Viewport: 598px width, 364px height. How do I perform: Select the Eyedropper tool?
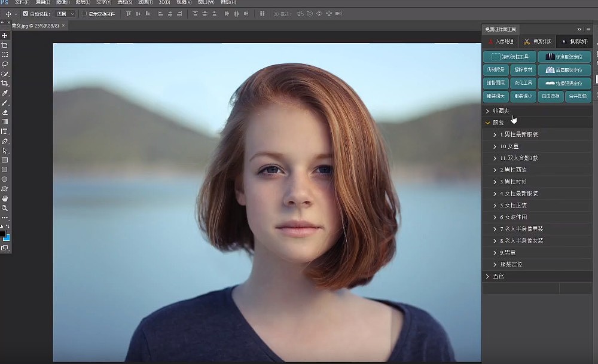(5, 93)
